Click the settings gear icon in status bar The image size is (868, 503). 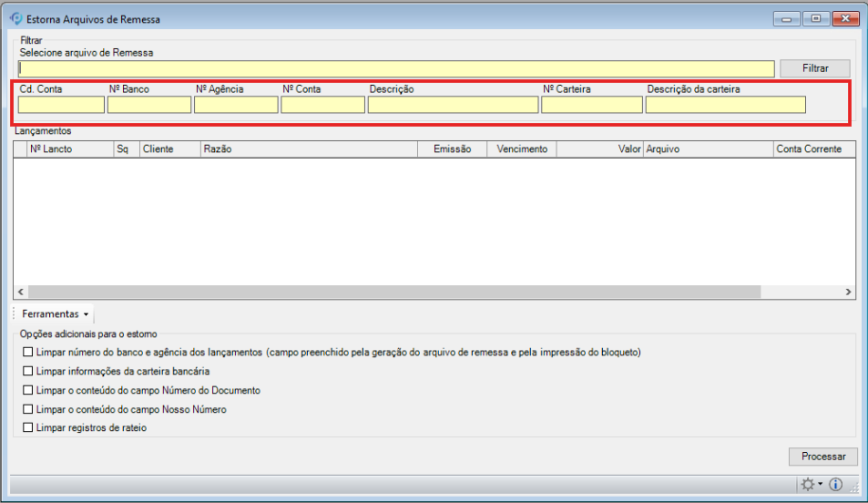[807, 485]
